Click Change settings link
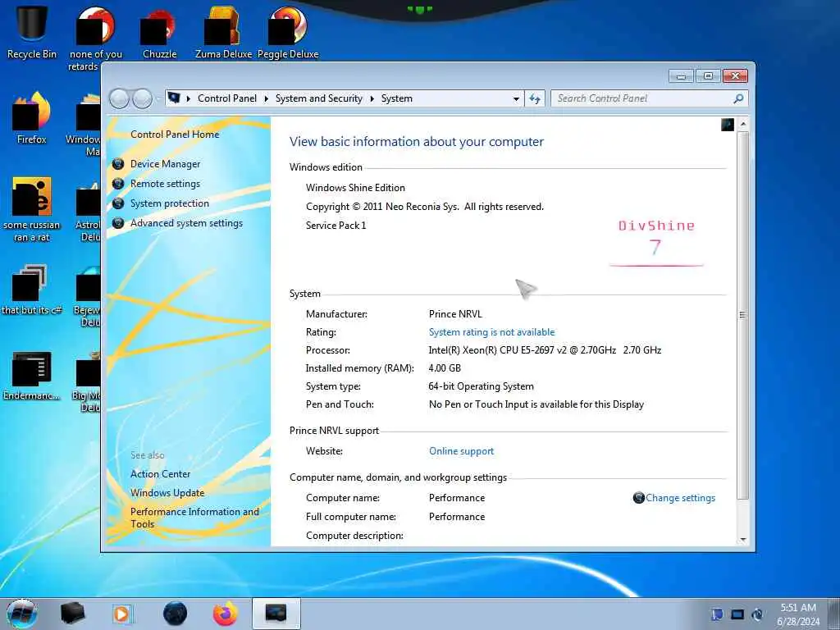 point(680,498)
